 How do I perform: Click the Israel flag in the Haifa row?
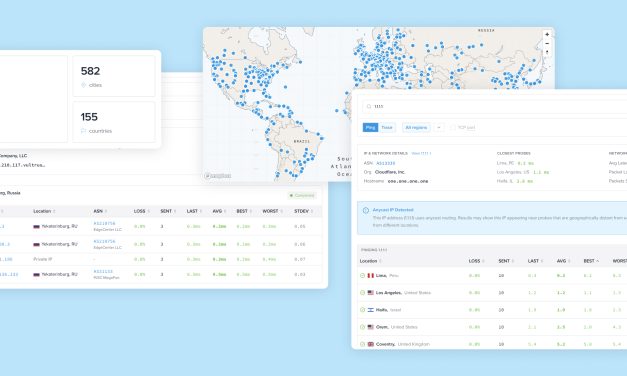371,310
